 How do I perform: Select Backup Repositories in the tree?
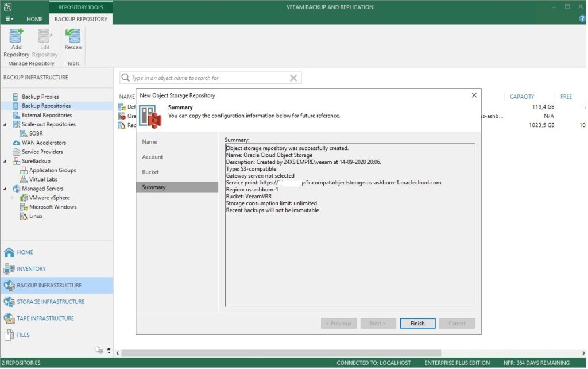coord(46,106)
